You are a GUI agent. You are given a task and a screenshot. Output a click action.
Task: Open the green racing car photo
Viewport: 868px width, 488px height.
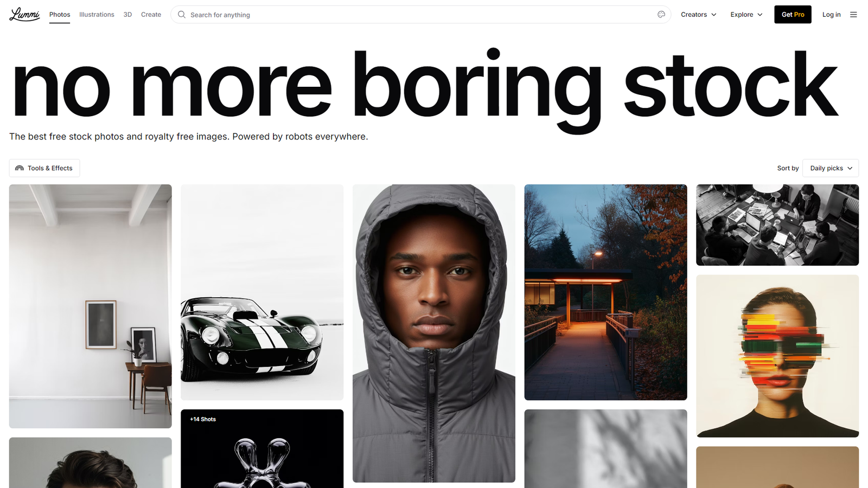click(262, 292)
